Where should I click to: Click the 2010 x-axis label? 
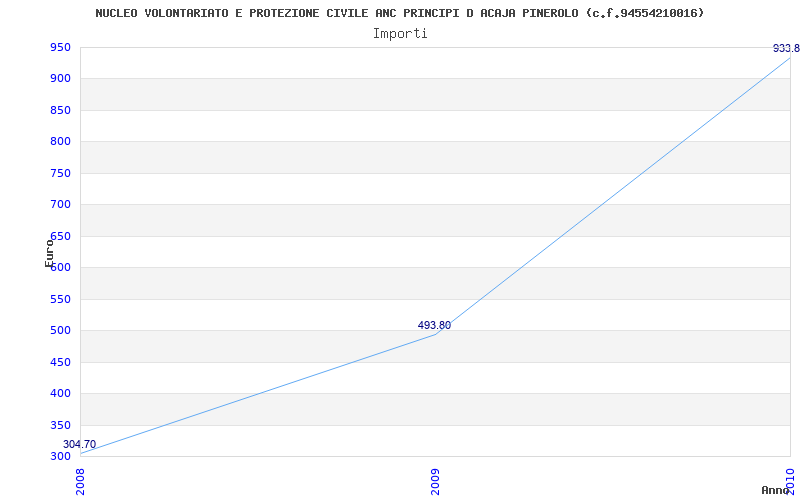(790, 481)
